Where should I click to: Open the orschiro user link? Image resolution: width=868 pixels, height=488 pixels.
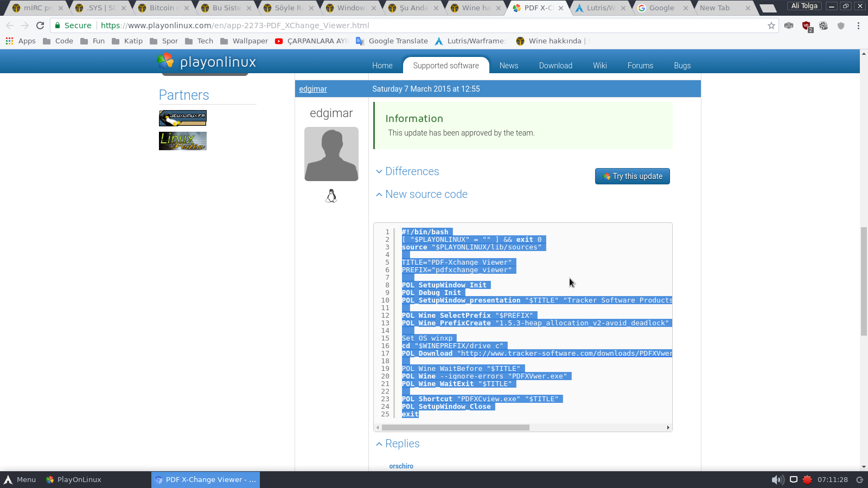401,466
